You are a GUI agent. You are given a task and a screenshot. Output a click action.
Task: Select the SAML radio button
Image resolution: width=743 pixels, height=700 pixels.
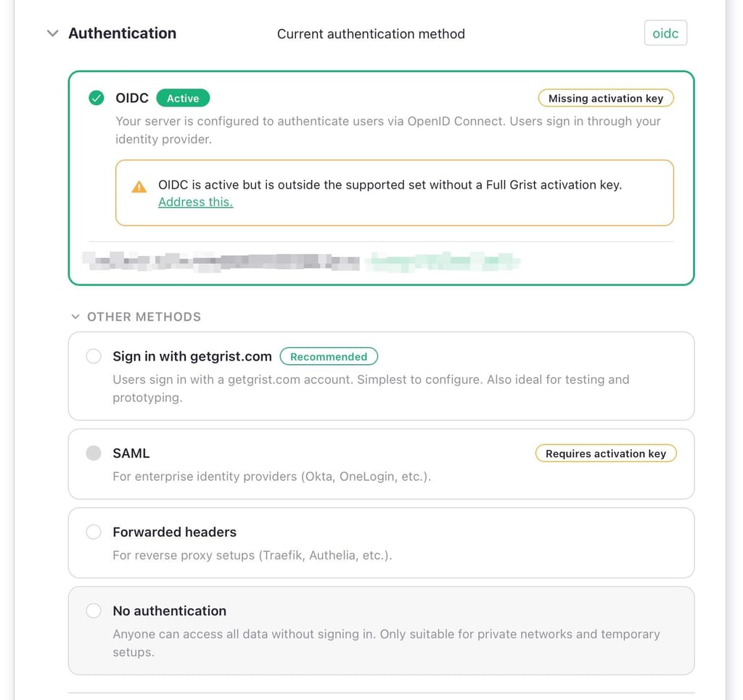(94, 453)
